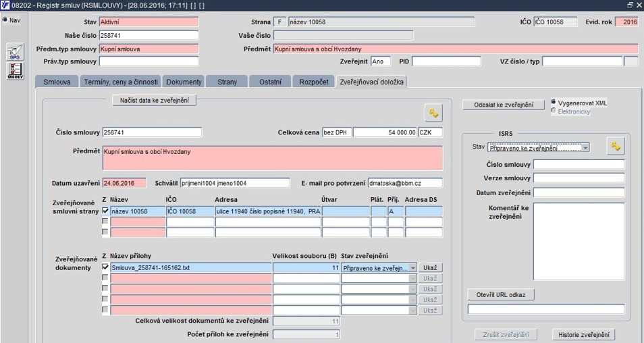Select Vygenerovat XML radio option
Image resolution: width=644 pixels, height=343 pixels.
554,102
